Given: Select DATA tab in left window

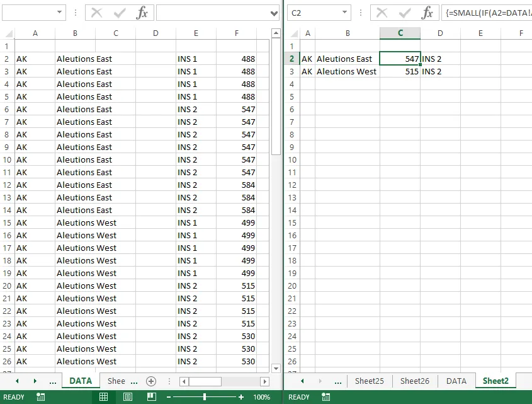Looking at the screenshot, I should 81,381.
